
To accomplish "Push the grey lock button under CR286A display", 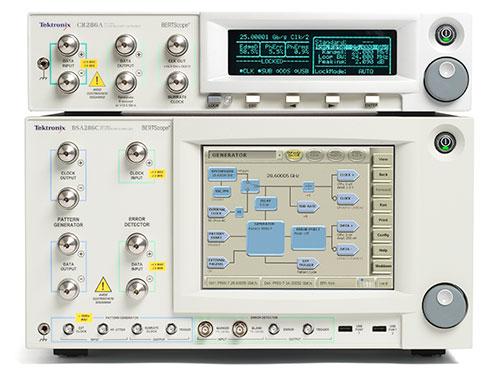I will tap(214, 99).
